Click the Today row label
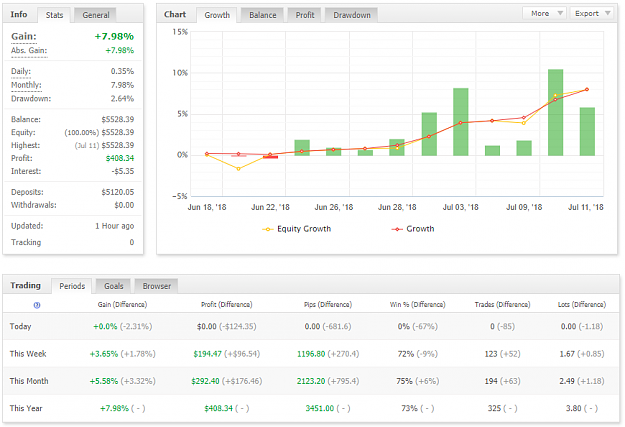Screen dimensions: 625x427 click(x=20, y=327)
